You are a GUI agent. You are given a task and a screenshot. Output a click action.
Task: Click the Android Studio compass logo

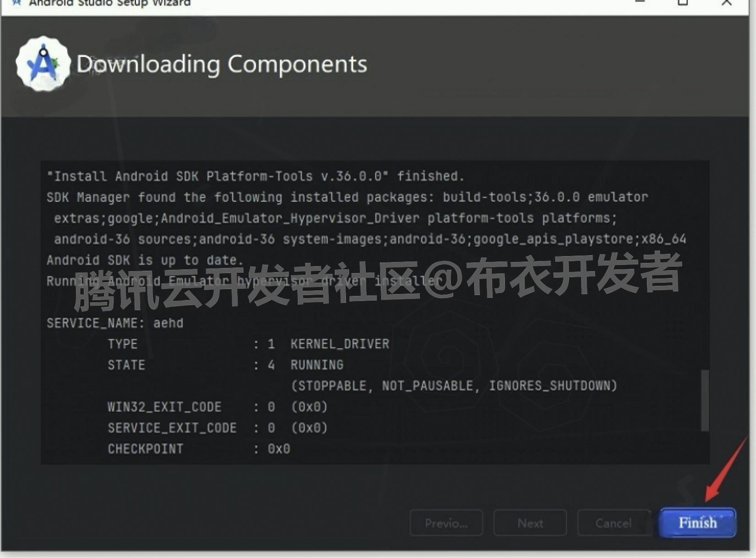[x=43, y=63]
